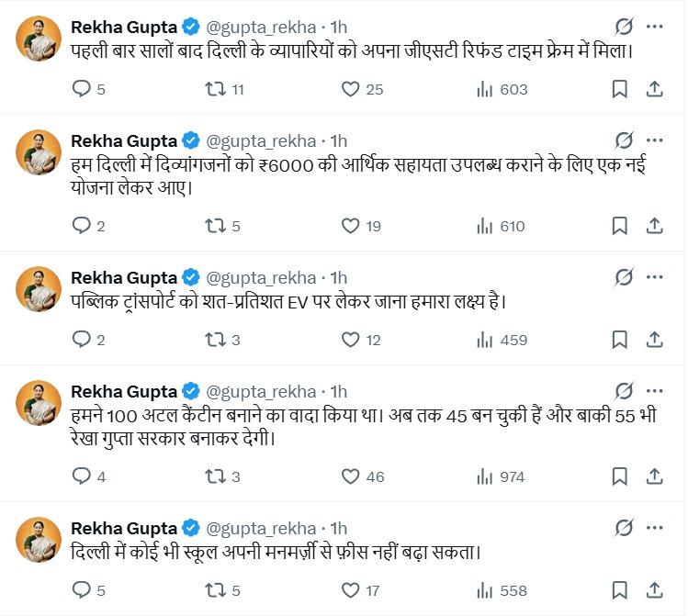Click Grok icon on the EV tweet
The height and width of the screenshot is (616, 688).
pos(624,277)
